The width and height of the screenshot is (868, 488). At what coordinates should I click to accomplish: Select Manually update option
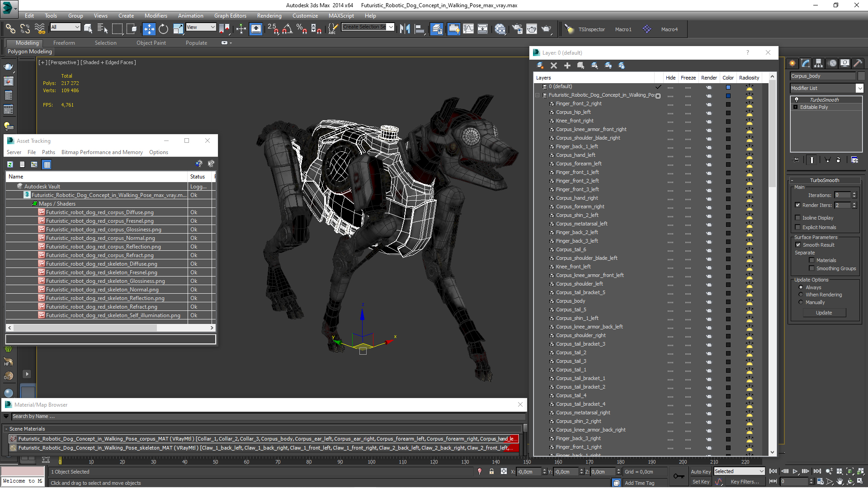801,302
